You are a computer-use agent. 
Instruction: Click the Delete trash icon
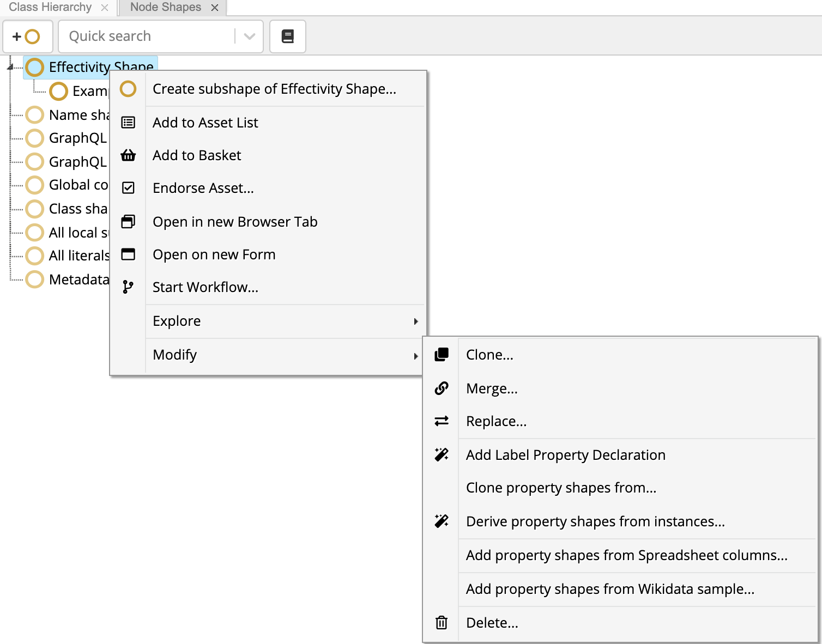click(442, 623)
